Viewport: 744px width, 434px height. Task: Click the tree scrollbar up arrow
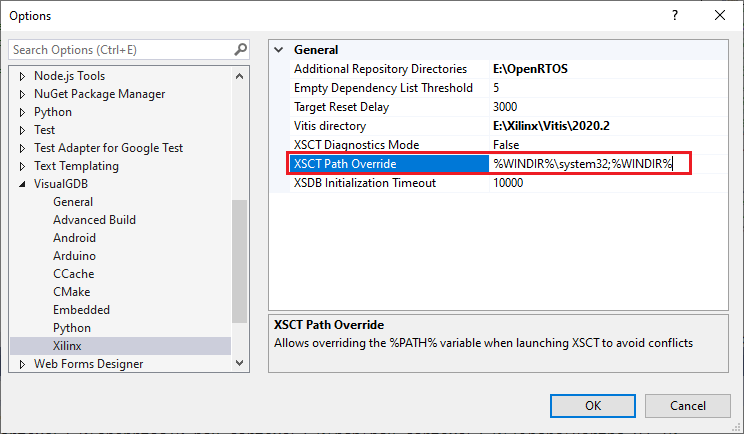[240, 76]
